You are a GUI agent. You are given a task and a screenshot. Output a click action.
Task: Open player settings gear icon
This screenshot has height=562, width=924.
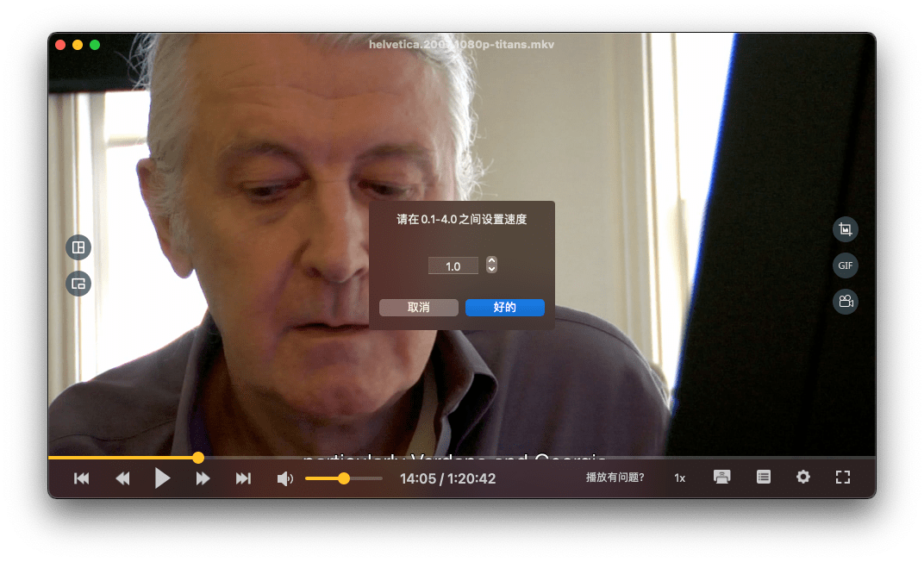tap(803, 478)
